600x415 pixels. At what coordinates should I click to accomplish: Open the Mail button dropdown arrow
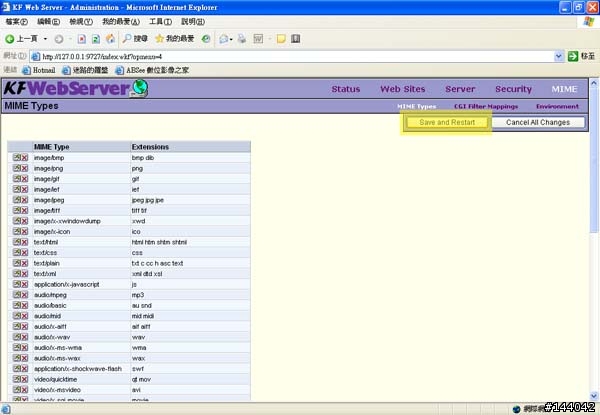231,39
